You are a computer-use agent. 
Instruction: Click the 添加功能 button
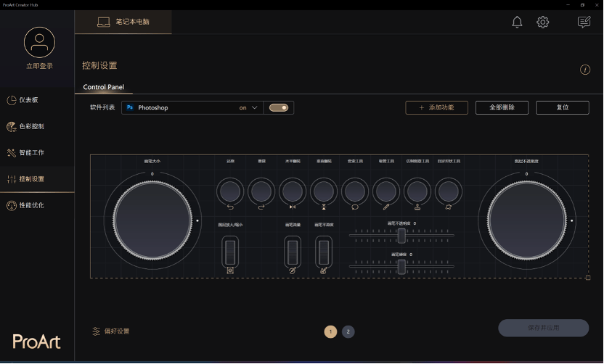tap(436, 107)
